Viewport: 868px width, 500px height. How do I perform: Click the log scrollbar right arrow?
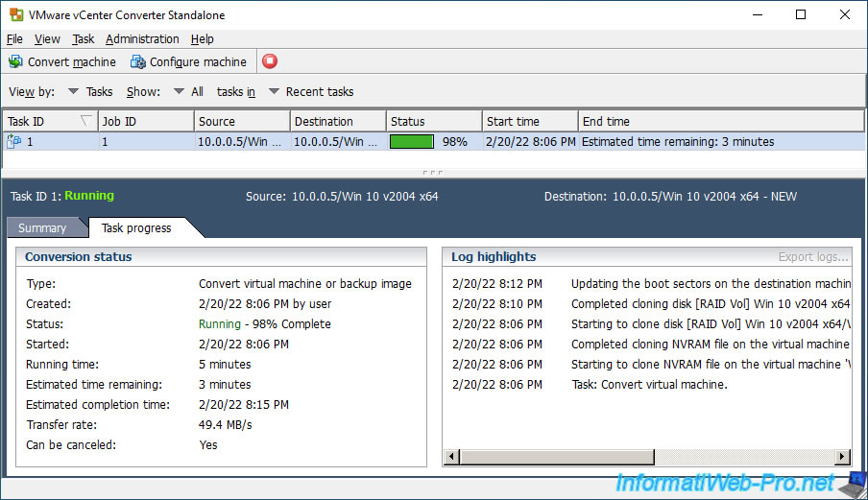842,457
